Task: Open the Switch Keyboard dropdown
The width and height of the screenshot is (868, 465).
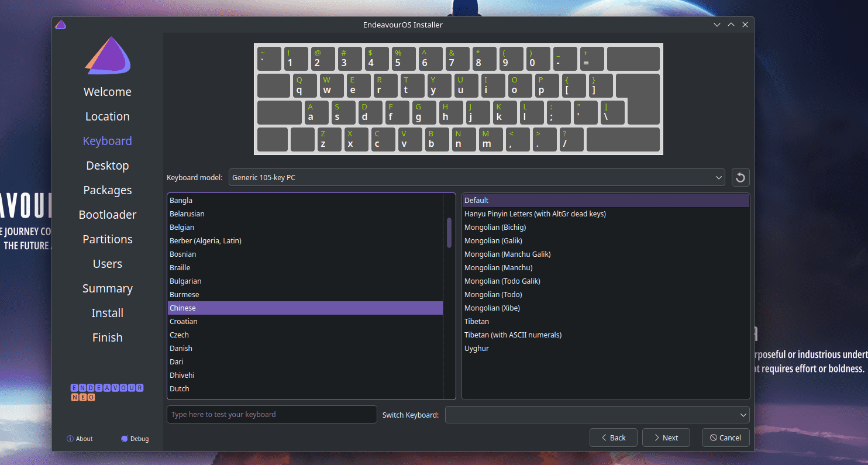Action: click(x=597, y=415)
